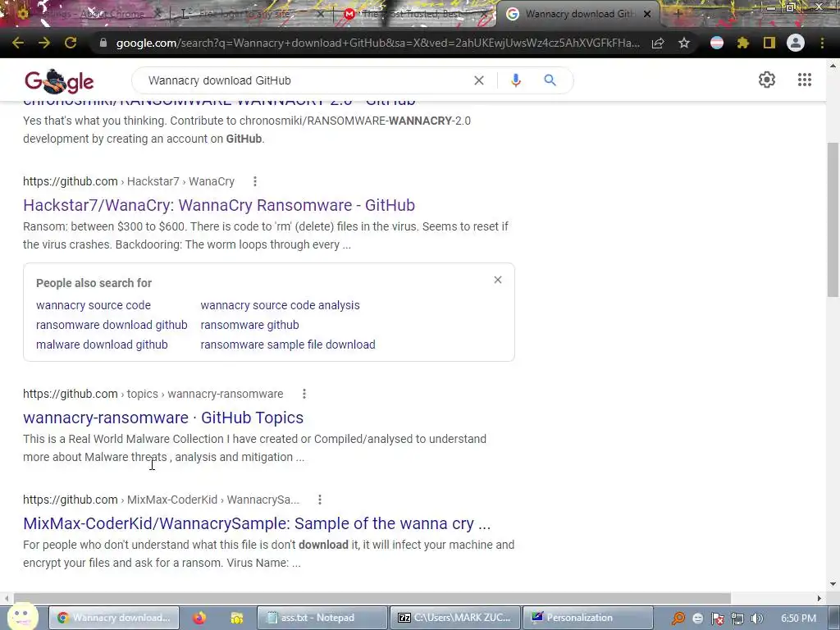Viewport: 840px width, 630px height.
Task: Dismiss the People also search for box
Action: pyautogui.click(x=498, y=280)
